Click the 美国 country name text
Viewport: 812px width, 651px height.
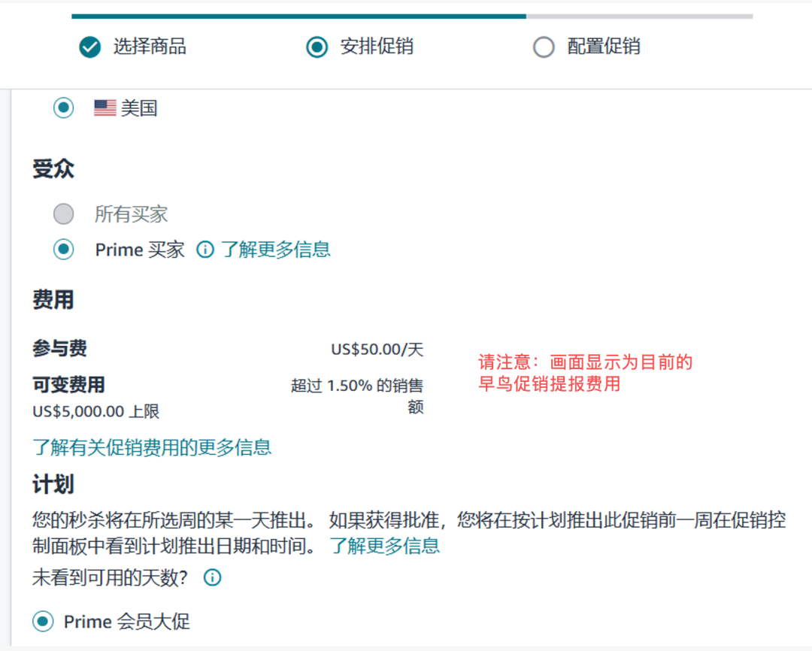click(x=139, y=108)
